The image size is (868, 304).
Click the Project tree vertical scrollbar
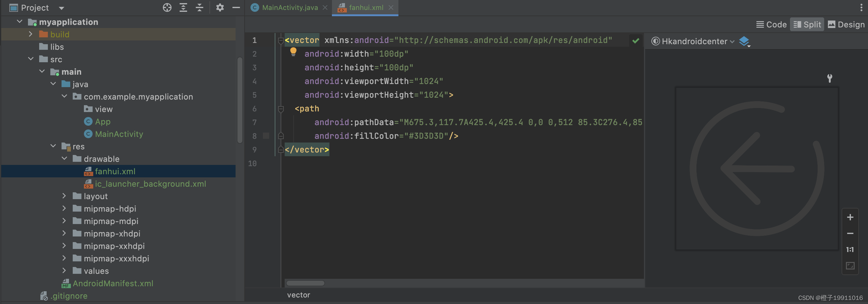240,100
